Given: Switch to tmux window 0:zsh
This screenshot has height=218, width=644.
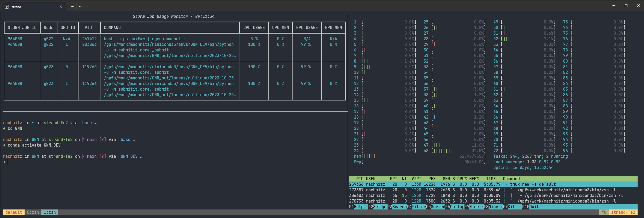Looking at the screenshot, I should point(33,212).
